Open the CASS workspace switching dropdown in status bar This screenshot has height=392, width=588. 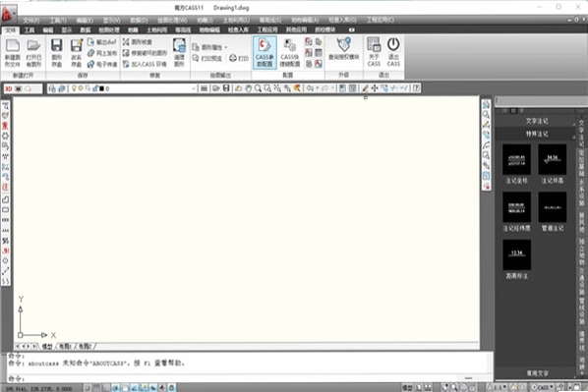tap(543, 387)
